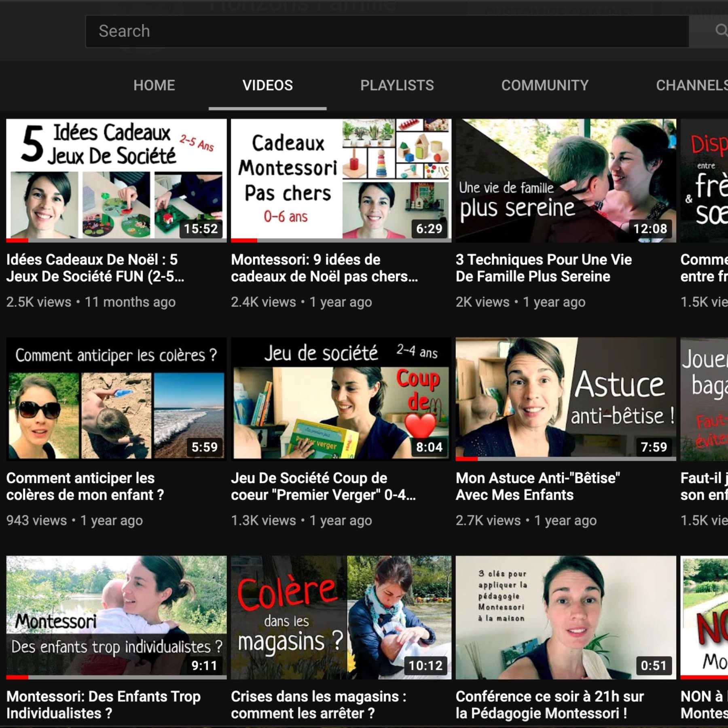Screen dimensions: 728x728
Task: Click title 'Jeu De Société Coup de coeur Premier Verger'
Action: click(x=324, y=486)
